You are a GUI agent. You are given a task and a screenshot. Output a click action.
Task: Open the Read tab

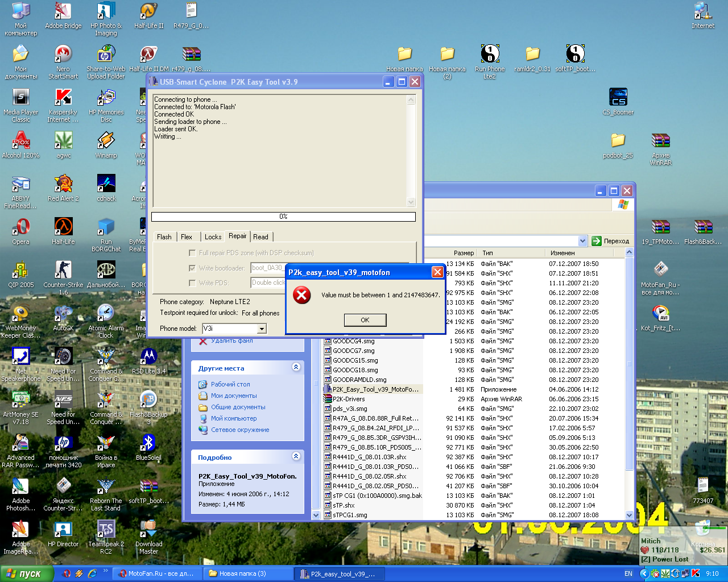(261, 237)
